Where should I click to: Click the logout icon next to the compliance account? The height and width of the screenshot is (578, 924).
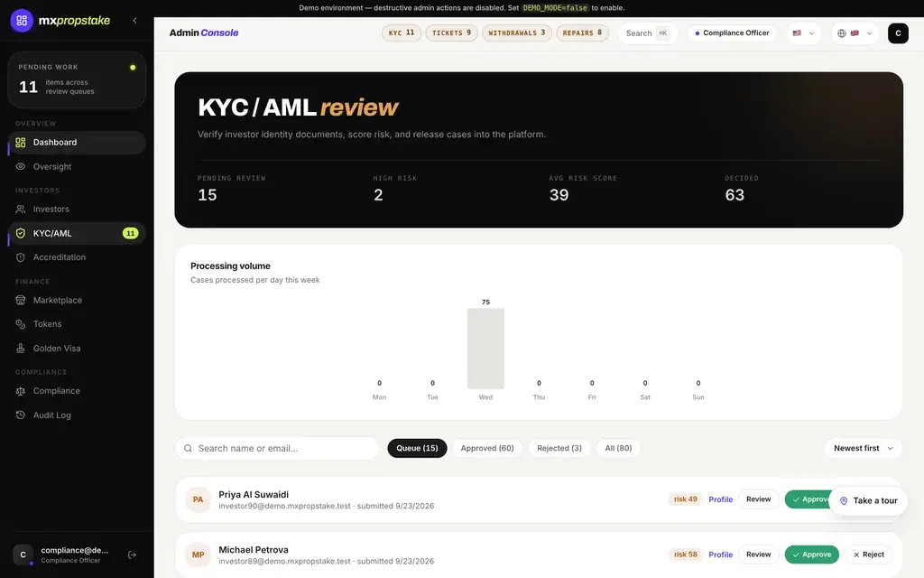[132, 555]
